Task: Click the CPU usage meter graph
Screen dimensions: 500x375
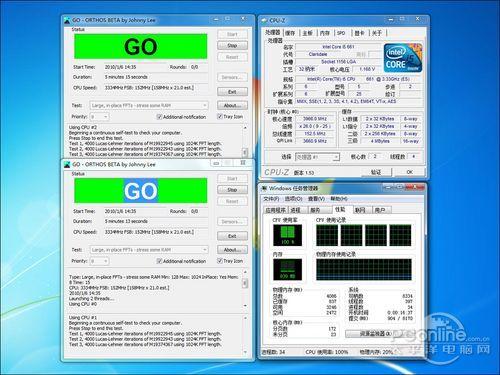Action: point(287,235)
